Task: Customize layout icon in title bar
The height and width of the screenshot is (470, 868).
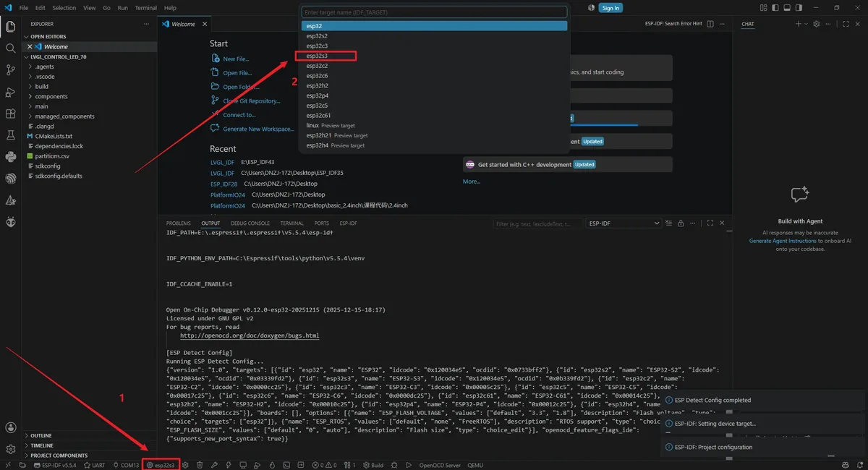Action: pyautogui.click(x=763, y=8)
